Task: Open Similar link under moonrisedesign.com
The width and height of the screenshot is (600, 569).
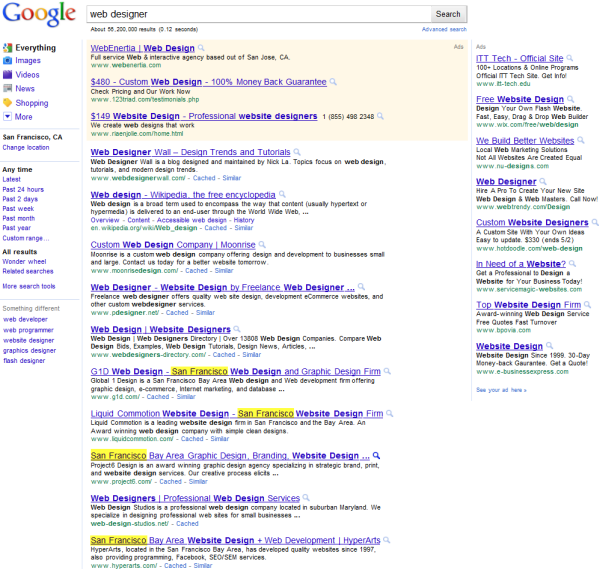Action: click(224, 271)
